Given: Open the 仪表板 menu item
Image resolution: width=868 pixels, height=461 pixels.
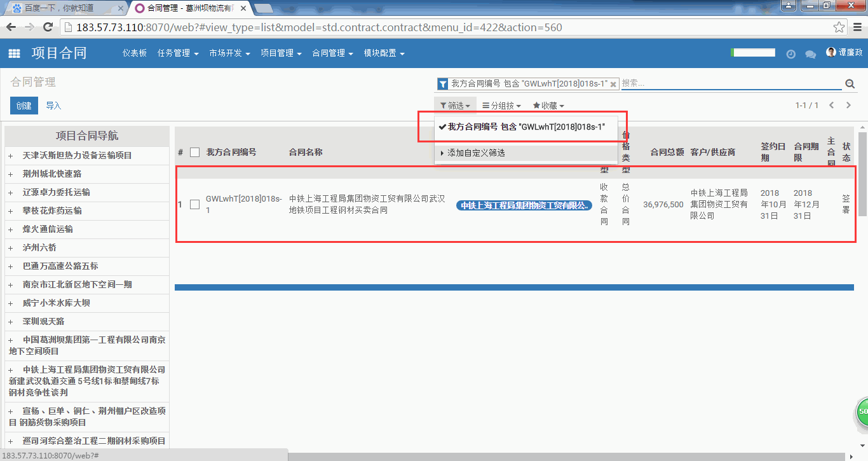Looking at the screenshot, I should (135, 53).
